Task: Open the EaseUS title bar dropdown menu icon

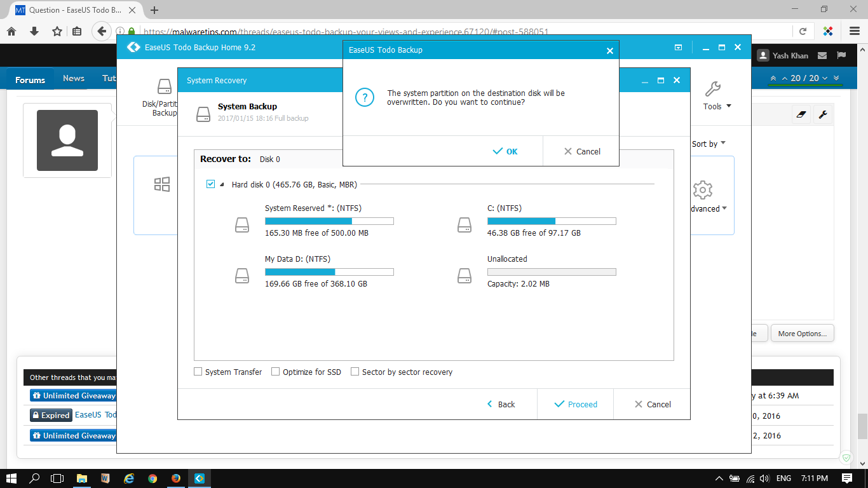Action: point(679,48)
